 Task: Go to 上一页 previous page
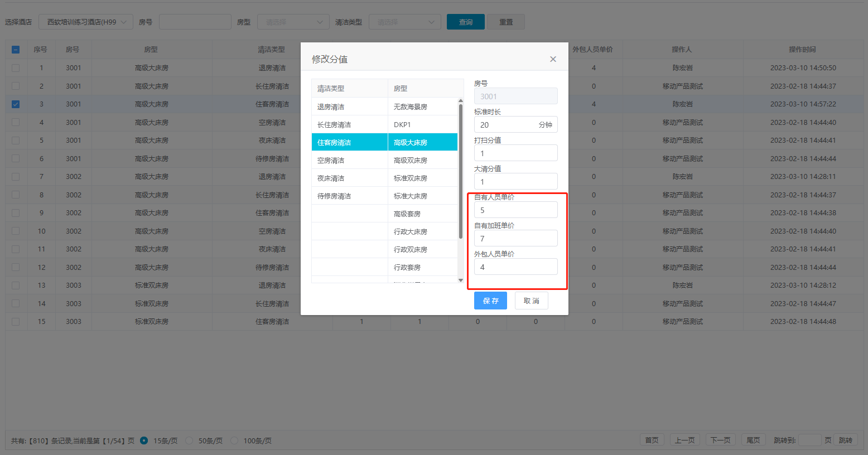684,441
